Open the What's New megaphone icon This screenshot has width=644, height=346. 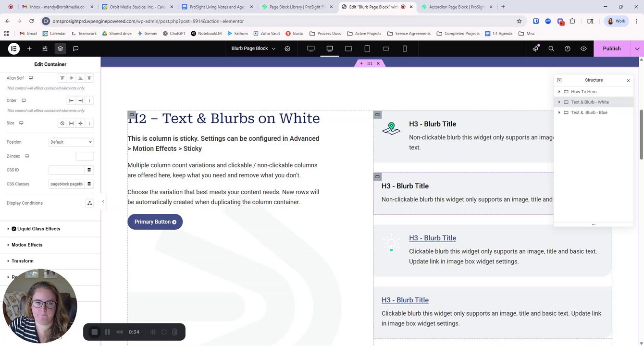[x=535, y=49]
